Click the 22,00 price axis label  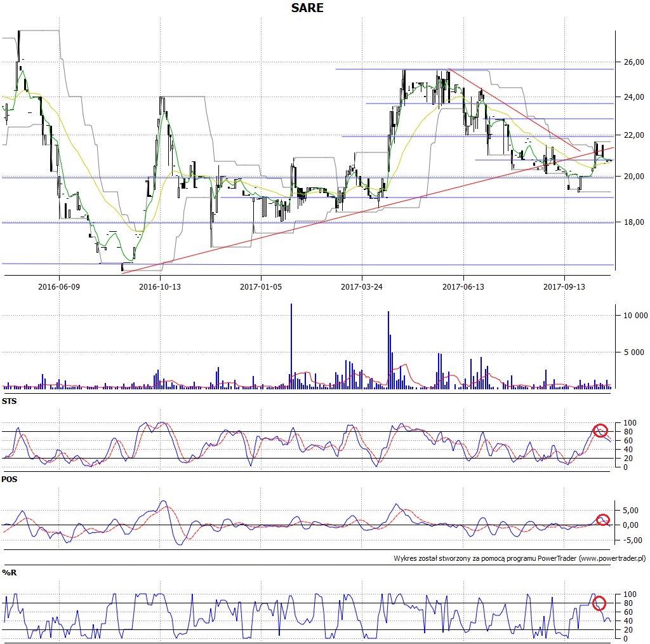pyautogui.click(x=634, y=135)
